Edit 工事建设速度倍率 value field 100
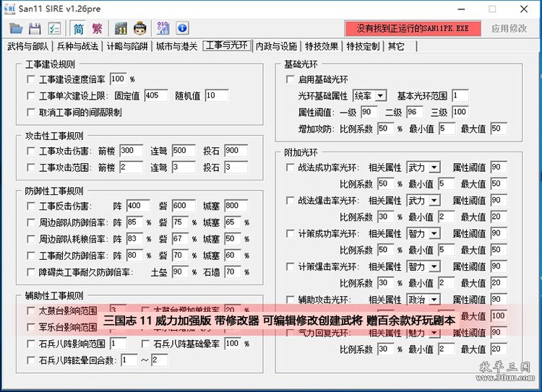542x392 pixels. 119,79
